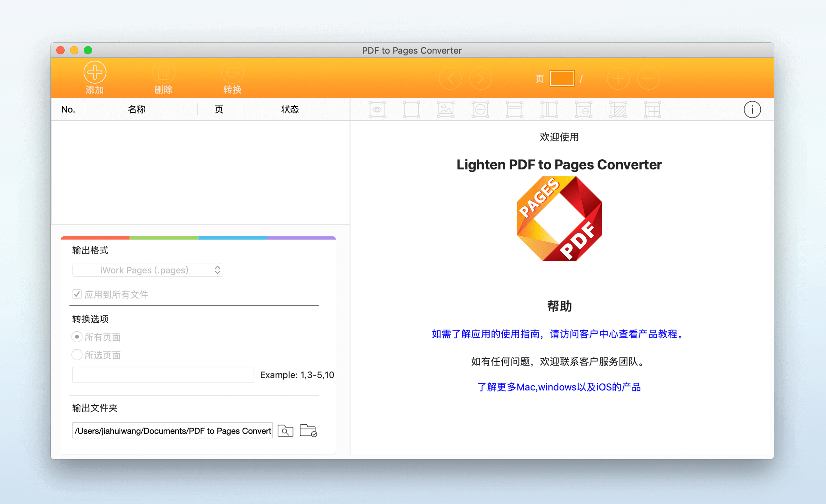Image resolution: width=826 pixels, height=504 pixels.
Task: Select the empty rectangle area tool
Action: [x=411, y=110]
